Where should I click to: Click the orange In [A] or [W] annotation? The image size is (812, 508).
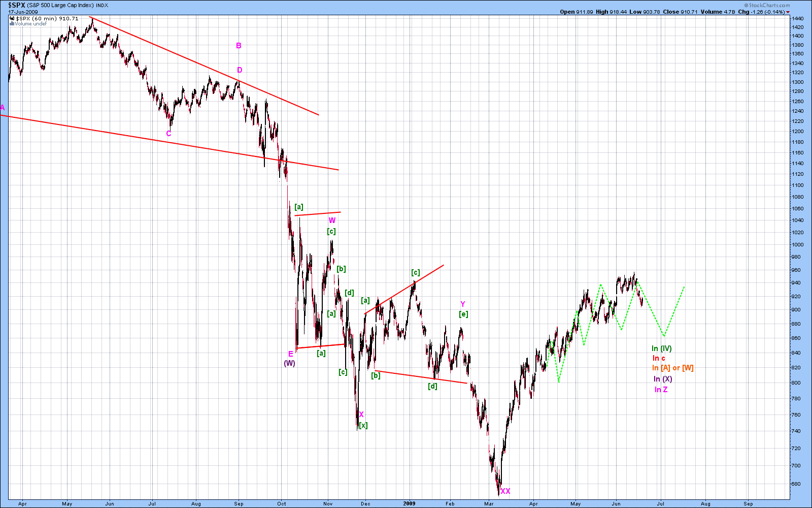pyautogui.click(x=673, y=368)
